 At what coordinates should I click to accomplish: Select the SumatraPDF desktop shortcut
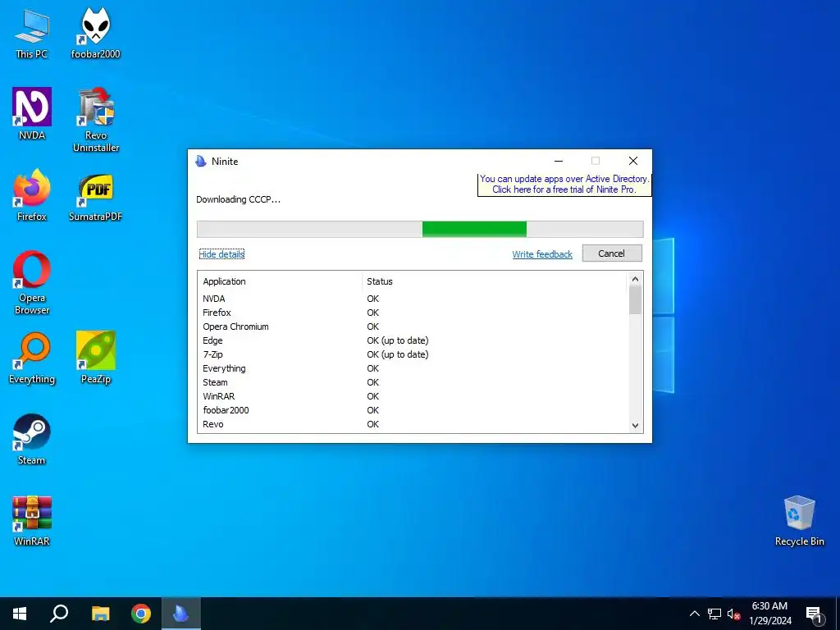point(95,197)
